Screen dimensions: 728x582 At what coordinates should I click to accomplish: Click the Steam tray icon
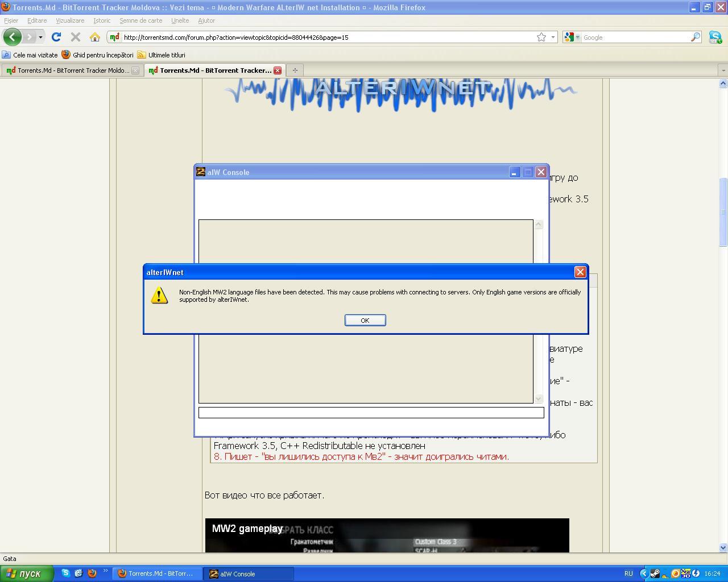[655, 573]
